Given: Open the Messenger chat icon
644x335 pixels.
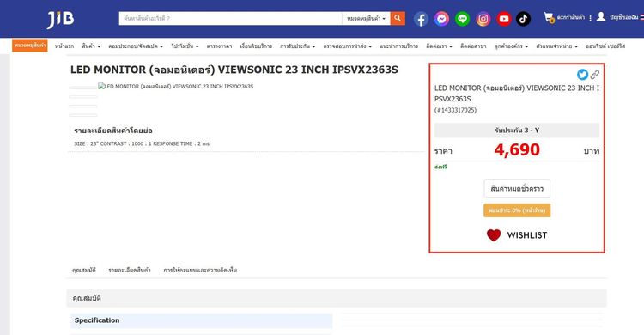Looking at the screenshot, I should [441, 19].
